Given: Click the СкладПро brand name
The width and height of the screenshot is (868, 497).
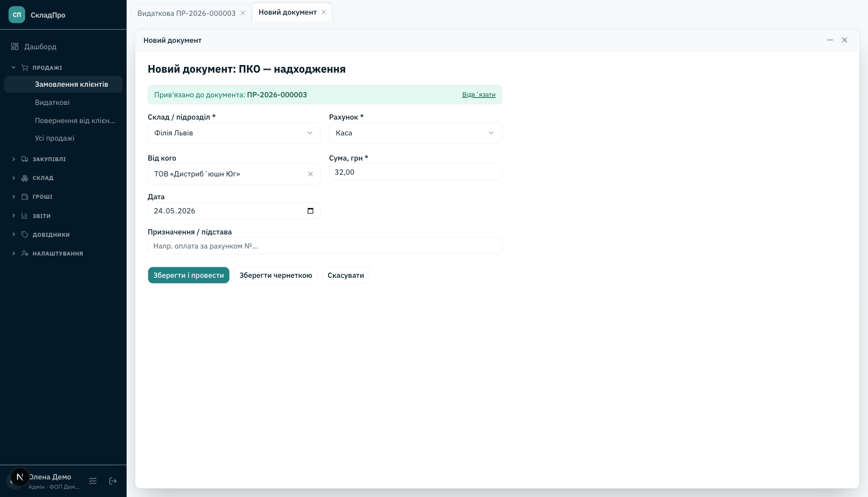Looking at the screenshot, I should click(48, 15).
